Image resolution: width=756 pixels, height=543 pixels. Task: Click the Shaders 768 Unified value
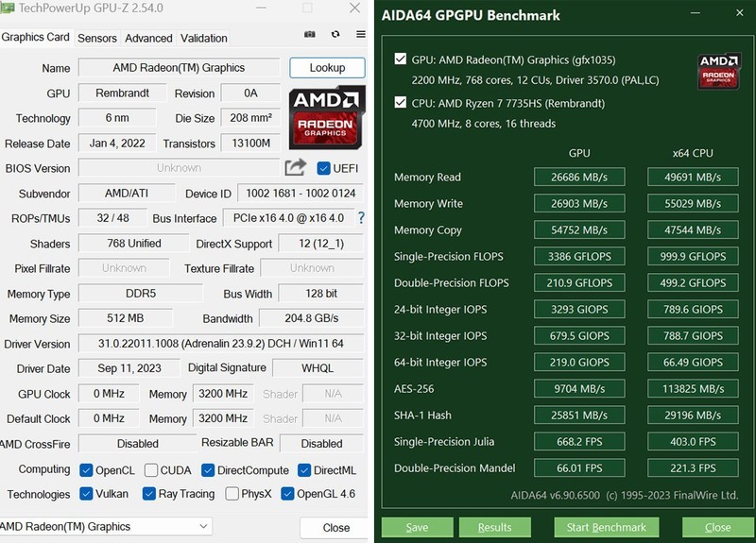tap(134, 244)
